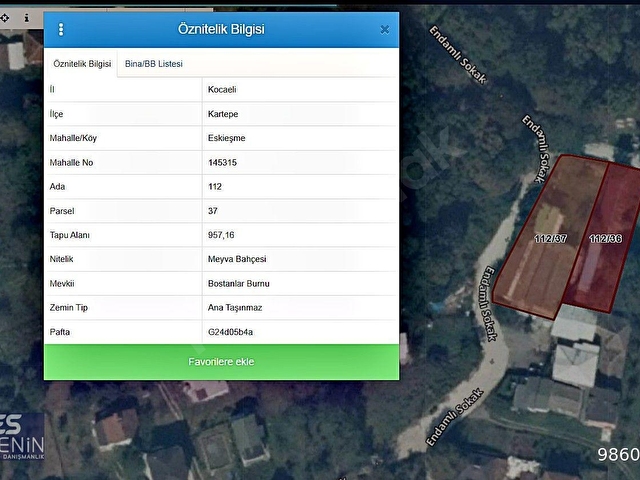Screen dimensions: 640x480
Task: Click the İlçe field label
Action: point(56,114)
